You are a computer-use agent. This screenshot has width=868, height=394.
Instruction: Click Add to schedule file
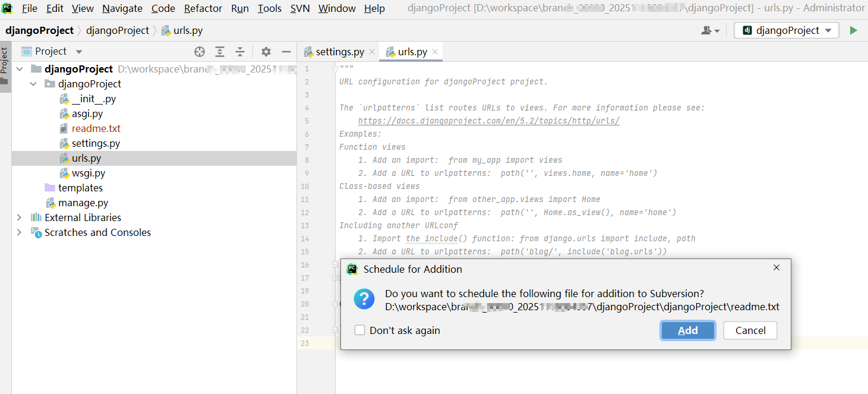pos(688,330)
